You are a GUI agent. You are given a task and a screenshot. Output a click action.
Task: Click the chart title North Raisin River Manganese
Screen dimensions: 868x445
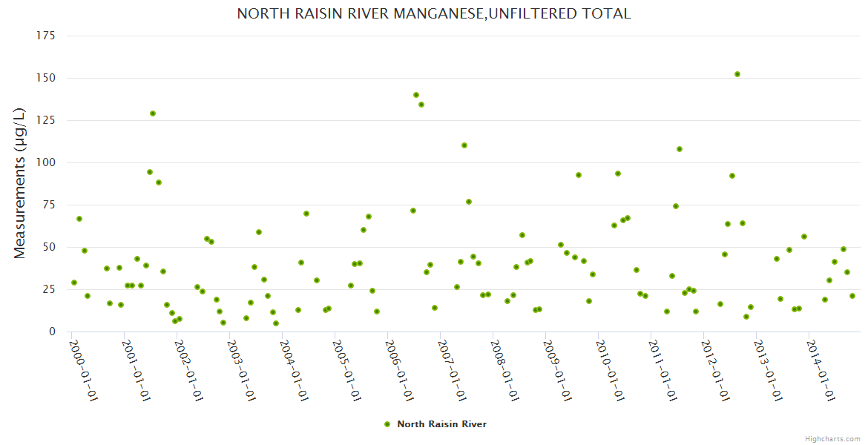click(x=434, y=13)
